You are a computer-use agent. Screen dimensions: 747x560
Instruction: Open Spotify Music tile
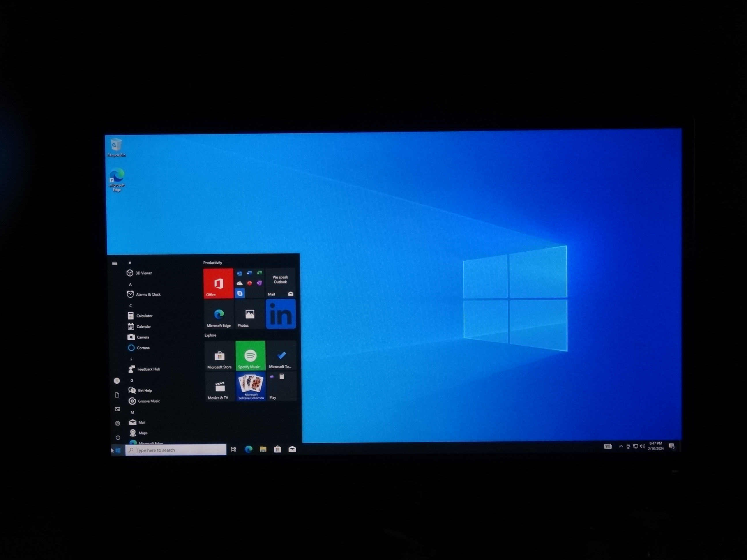point(250,355)
